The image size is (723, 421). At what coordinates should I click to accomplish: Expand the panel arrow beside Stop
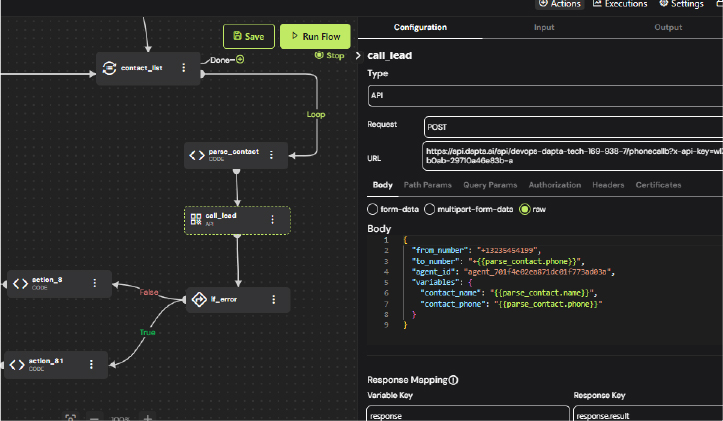point(360,55)
